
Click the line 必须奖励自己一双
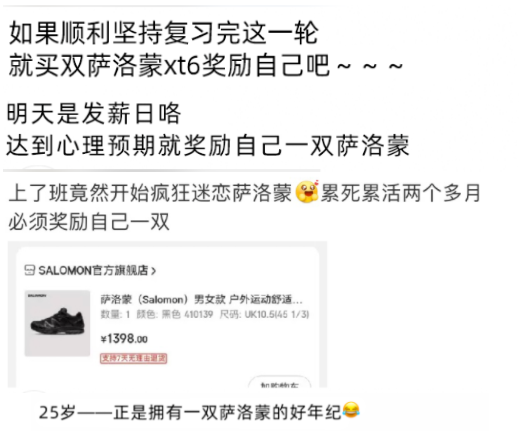pos(89,222)
